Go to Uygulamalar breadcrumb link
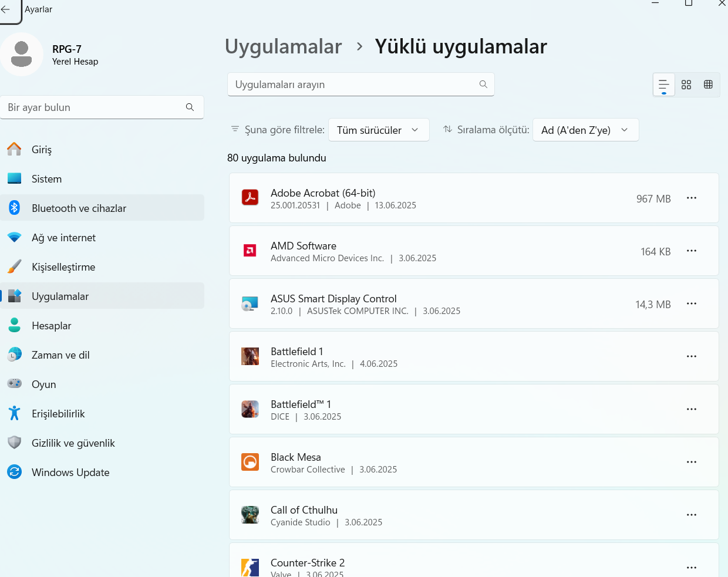 point(284,46)
